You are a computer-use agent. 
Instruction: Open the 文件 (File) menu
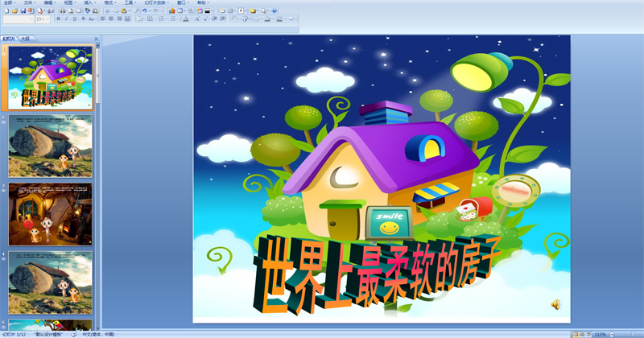(27, 3)
